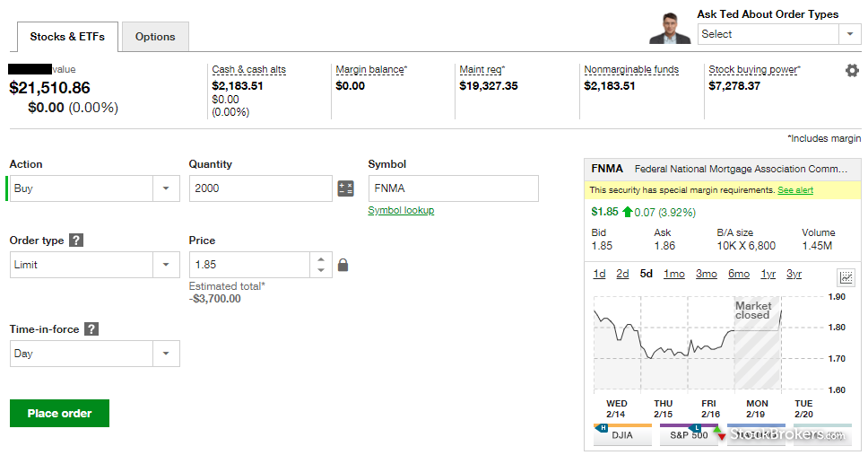868x455 pixels.
Task: Click the $21,510.86 account value
Action: (50, 88)
